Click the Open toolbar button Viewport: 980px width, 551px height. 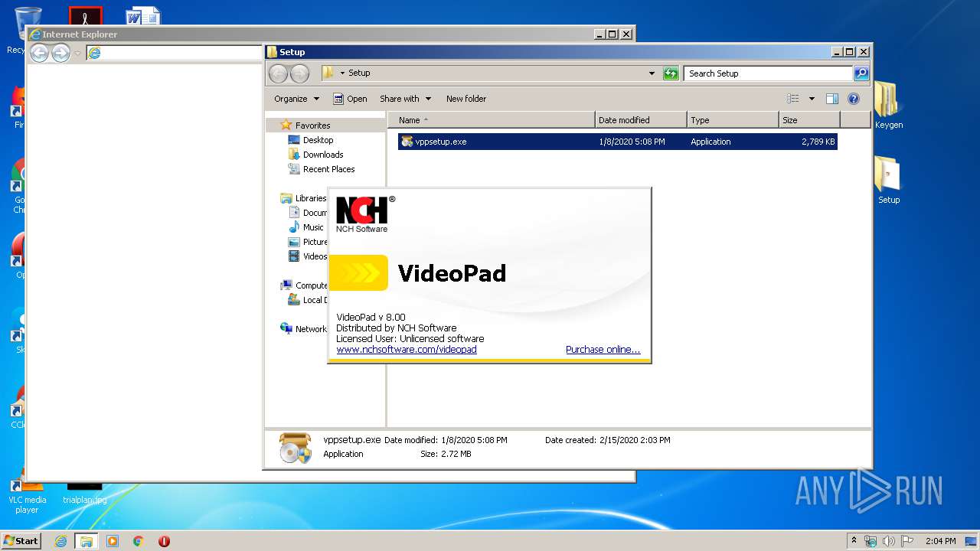(350, 99)
